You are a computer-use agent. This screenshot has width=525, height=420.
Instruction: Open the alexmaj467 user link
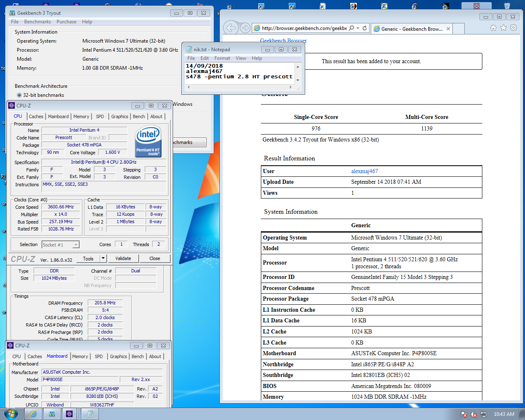(365, 171)
